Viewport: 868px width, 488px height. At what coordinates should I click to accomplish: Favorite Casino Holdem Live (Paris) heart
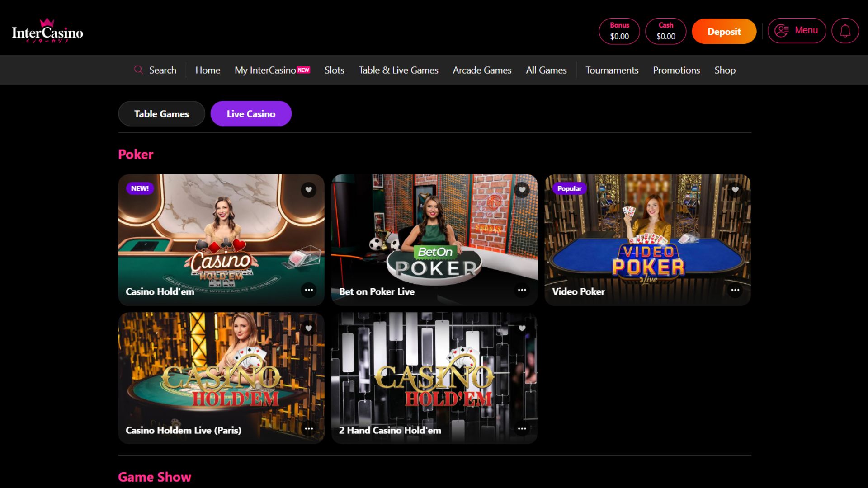309,328
